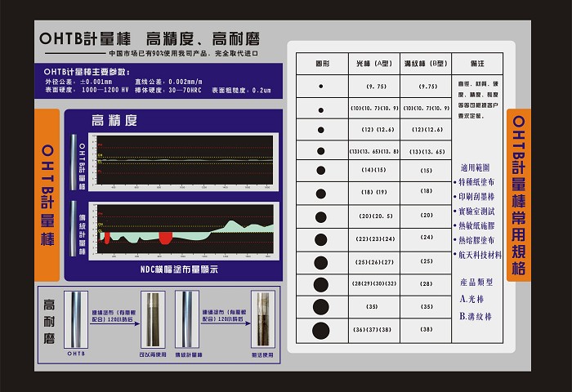Select the damaged rod photo at the far right
Screen dimensions: 572x392
point(263,319)
